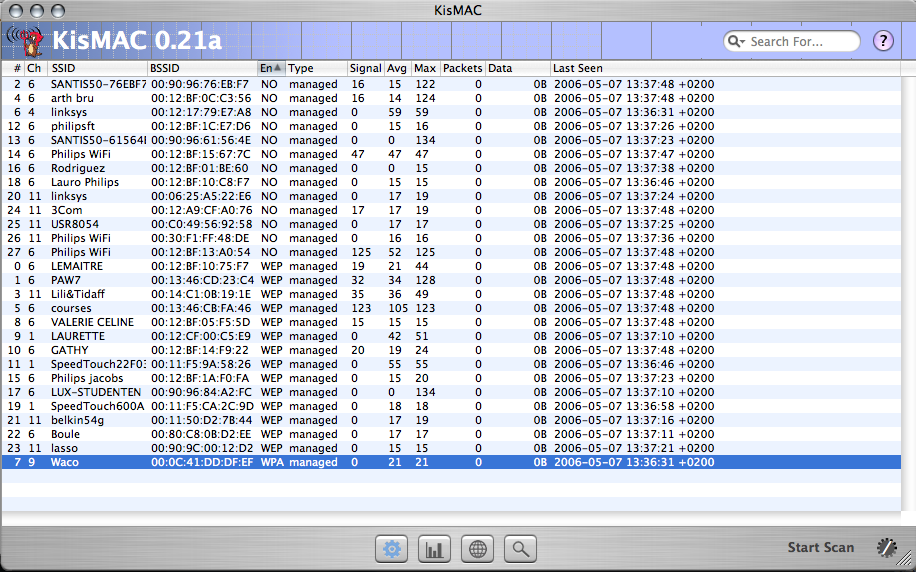Sort networks by BSSID column header

200,68
